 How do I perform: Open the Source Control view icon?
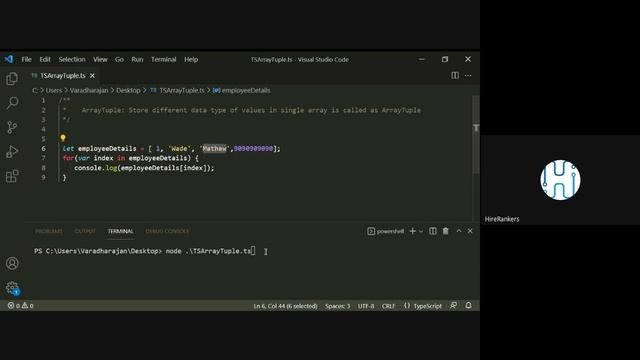point(12,127)
